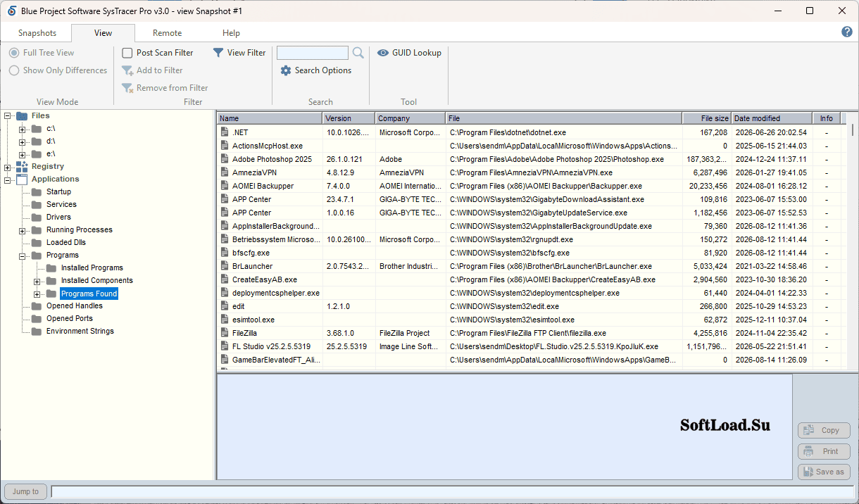Collapse the Applications tree node

click(x=8, y=179)
